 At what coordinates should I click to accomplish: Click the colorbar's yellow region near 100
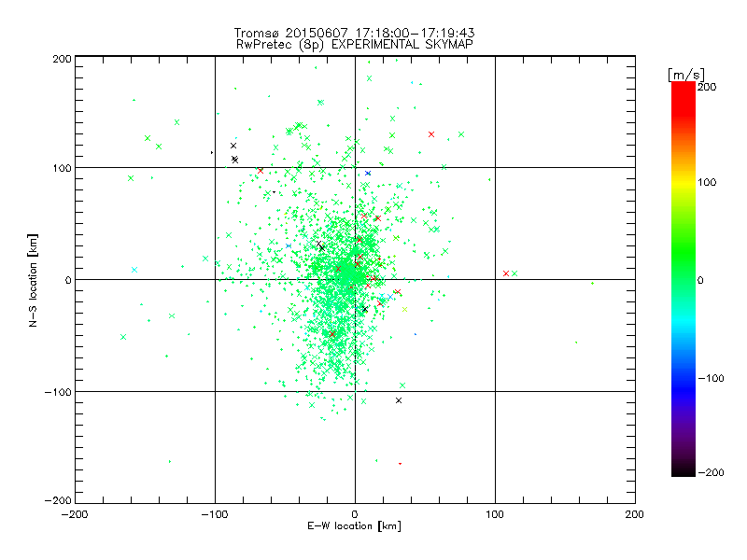point(684,183)
